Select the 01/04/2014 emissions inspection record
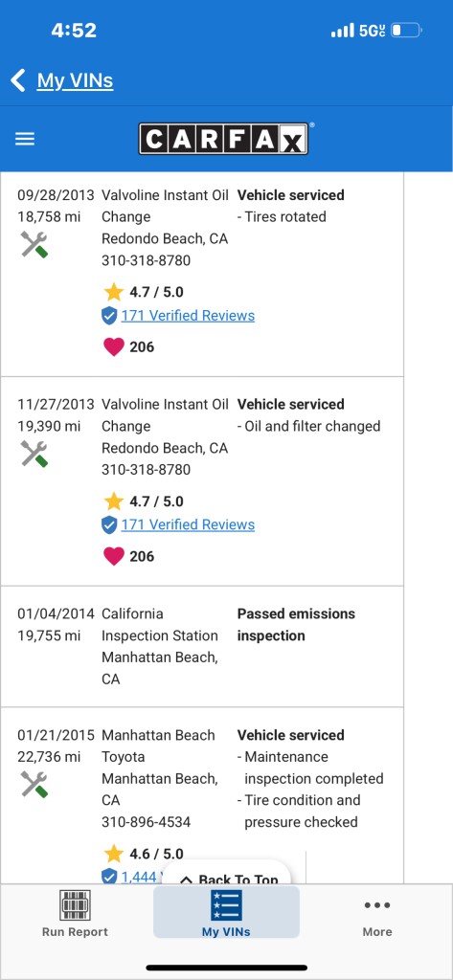 [202, 647]
